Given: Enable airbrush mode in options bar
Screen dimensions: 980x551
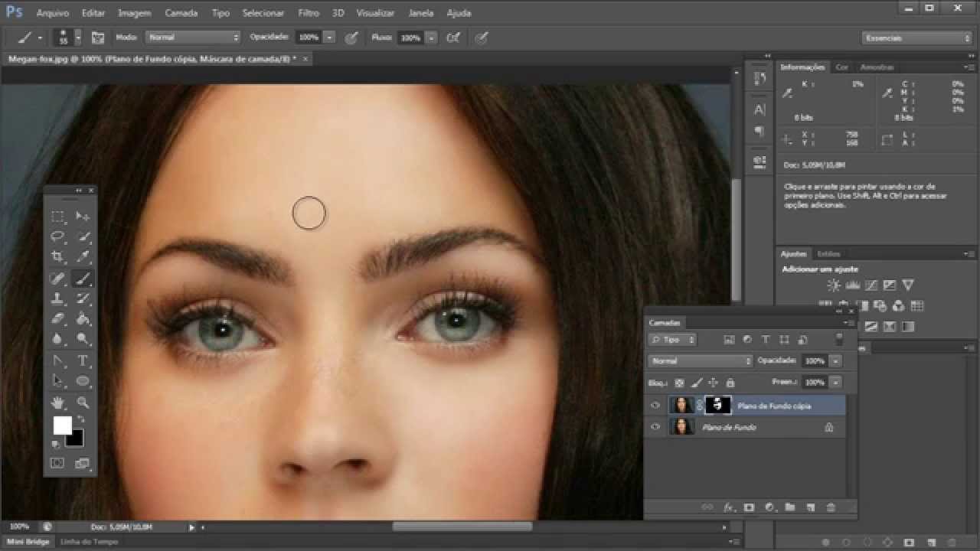Looking at the screenshot, I should pos(453,37).
